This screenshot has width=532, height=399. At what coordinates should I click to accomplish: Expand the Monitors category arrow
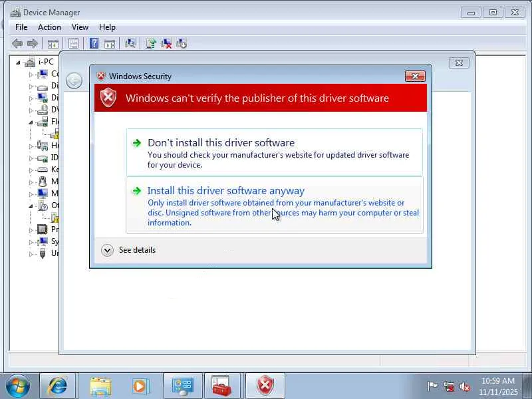tap(31, 194)
